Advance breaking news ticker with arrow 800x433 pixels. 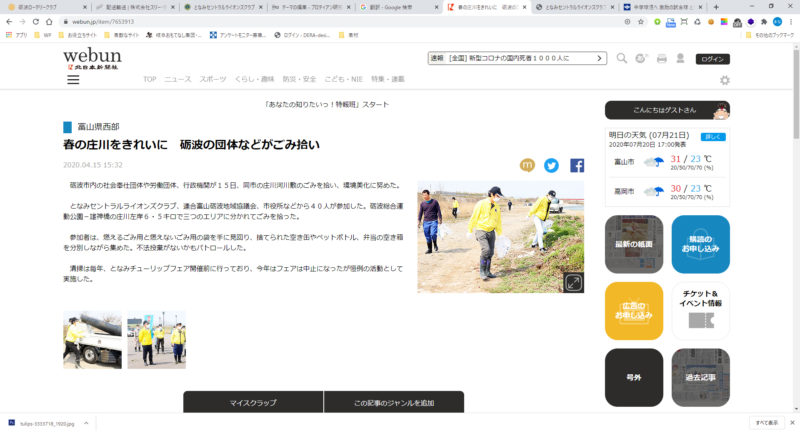(x=601, y=59)
